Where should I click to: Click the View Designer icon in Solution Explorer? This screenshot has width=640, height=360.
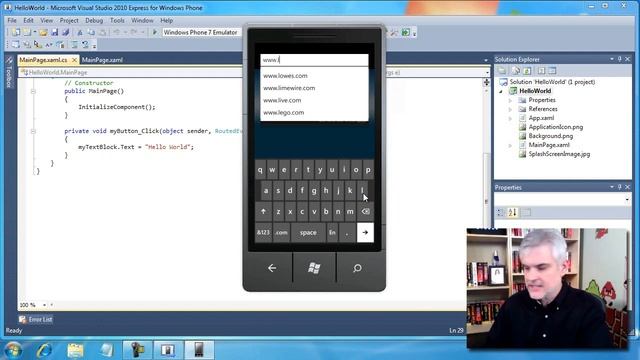click(x=552, y=71)
